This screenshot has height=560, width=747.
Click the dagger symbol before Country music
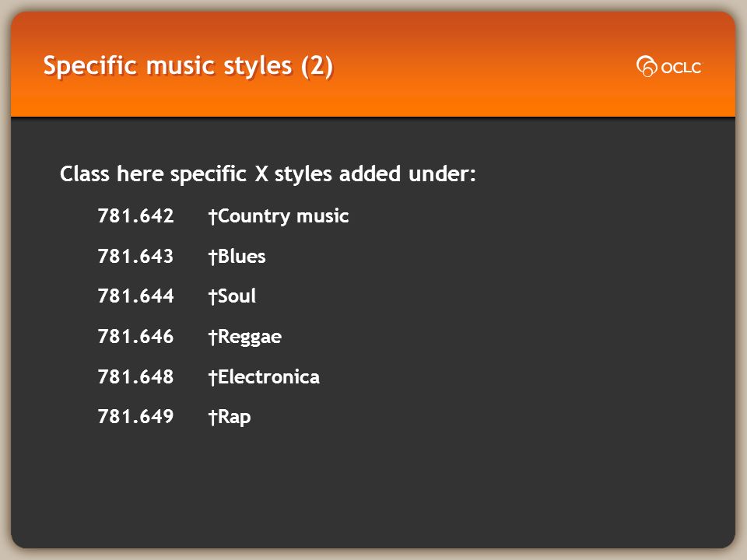pyautogui.click(x=213, y=217)
